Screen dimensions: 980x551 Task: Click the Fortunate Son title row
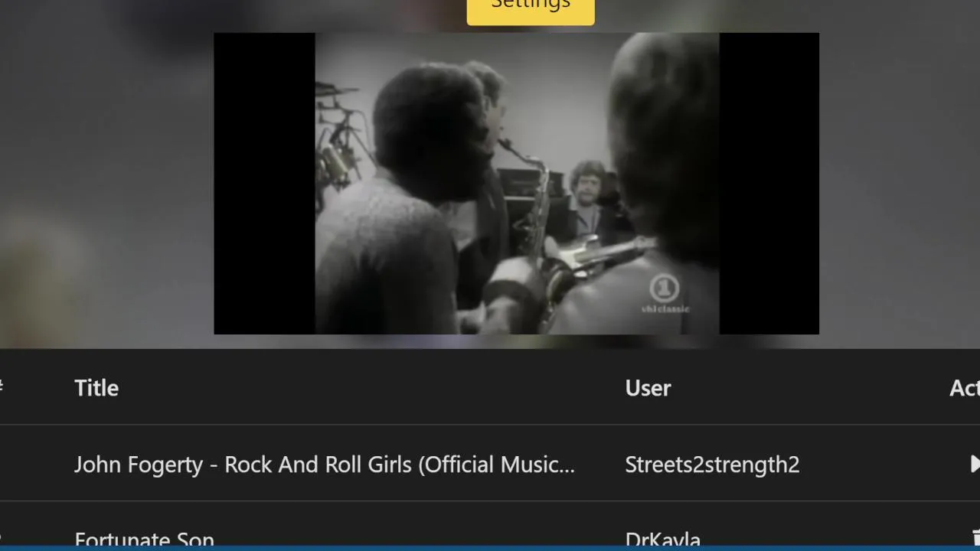pos(144,539)
